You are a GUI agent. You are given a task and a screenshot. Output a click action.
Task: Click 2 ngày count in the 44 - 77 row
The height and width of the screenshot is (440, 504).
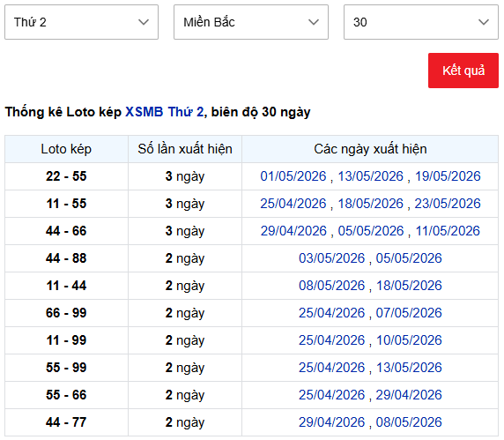185,422
